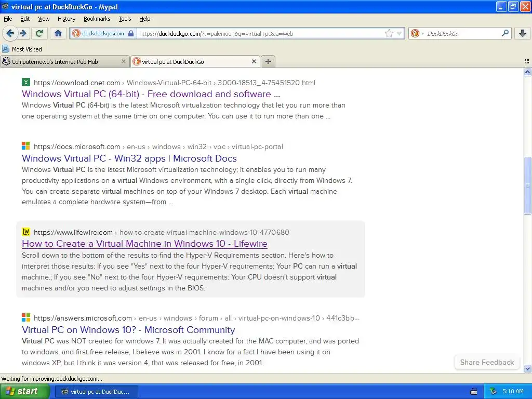The height and width of the screenshot is (399, 532).
Task: Click the download.cnet.com result URL
Action: 175,83
